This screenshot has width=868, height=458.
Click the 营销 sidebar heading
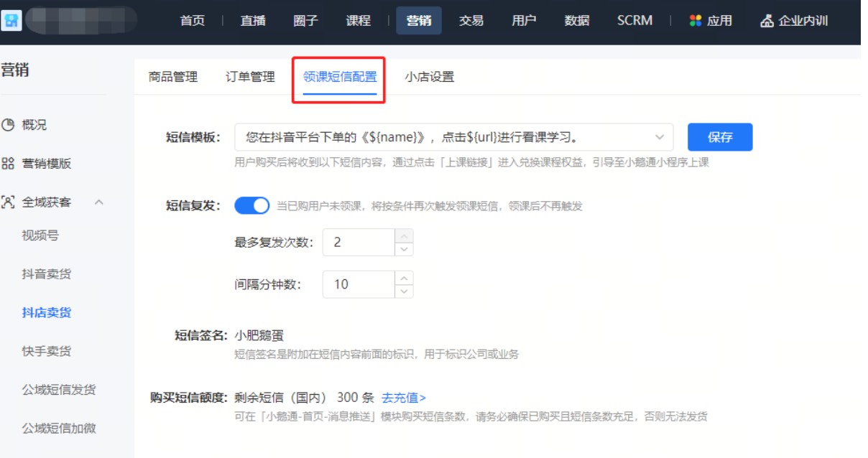pyautogui.click(x=15, y=70)
